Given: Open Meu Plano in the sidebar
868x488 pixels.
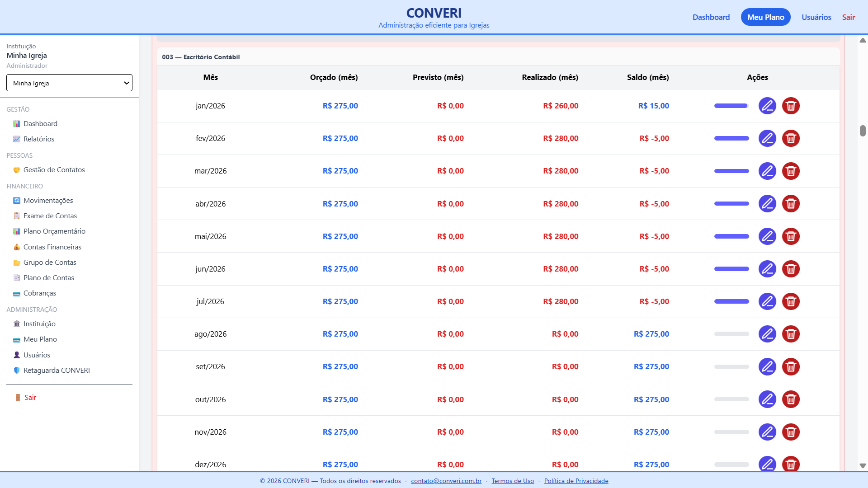Looking at the screenshot, I should click(x=40, y=339).
